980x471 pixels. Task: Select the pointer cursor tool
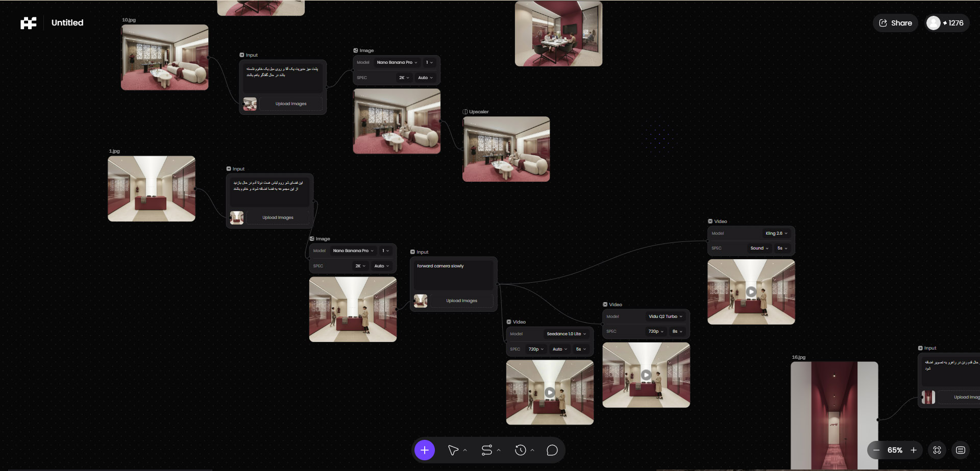click(x=453, y=450)
